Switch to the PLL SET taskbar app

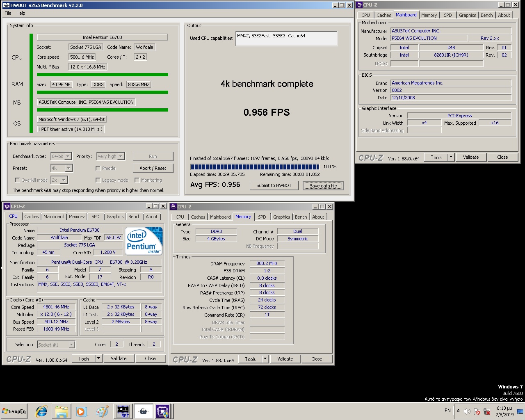pos(123,411)
